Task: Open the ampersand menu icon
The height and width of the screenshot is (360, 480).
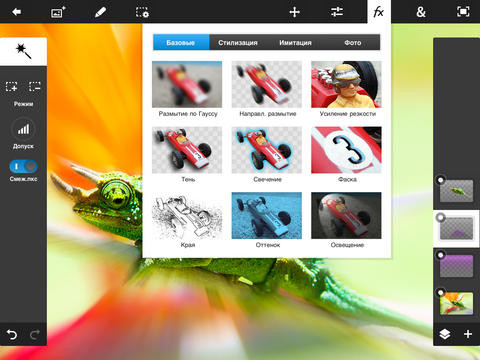Action: coord(421,12)
